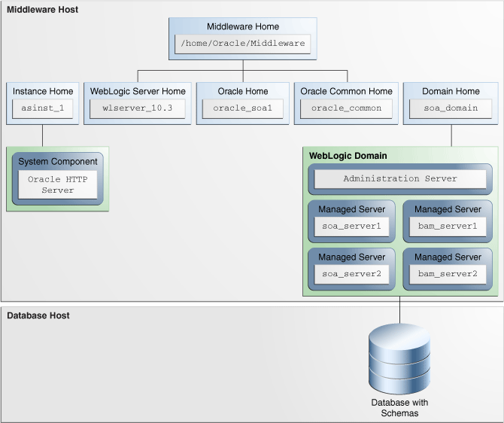Select the soa_server2 managed server
This screenshot has width=504, height=423.
(351, 274)
